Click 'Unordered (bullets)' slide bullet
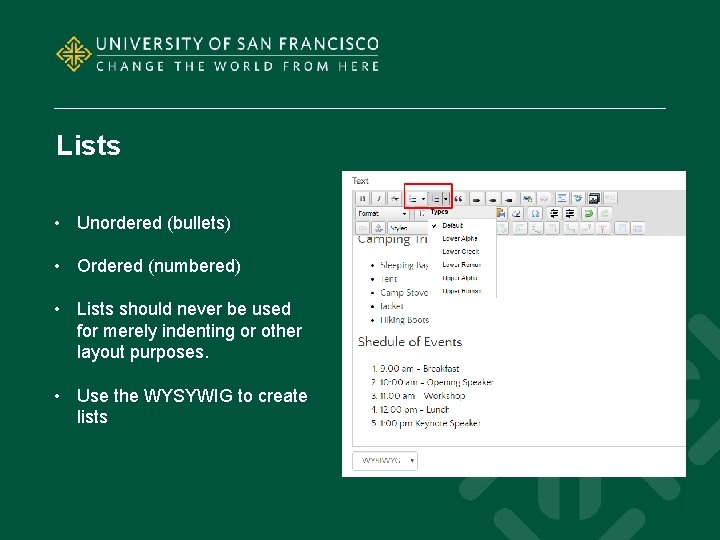Screen dimensions: 720x540 coord(153,223)
